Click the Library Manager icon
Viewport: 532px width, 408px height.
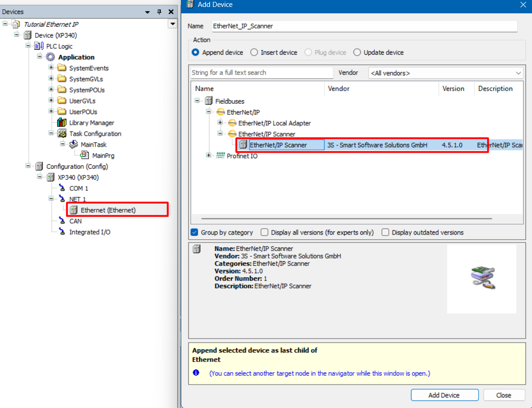click(x=62, y=123)
